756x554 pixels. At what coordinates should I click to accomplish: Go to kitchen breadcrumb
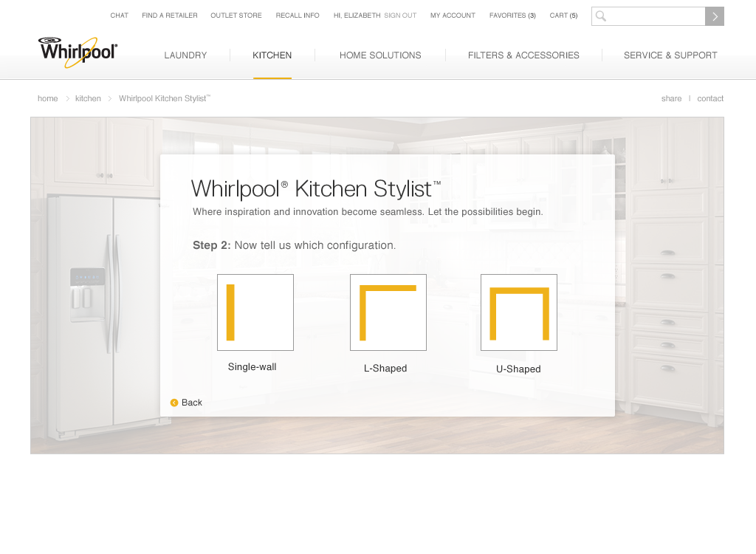pyautogui.click(x=89, y=98)
